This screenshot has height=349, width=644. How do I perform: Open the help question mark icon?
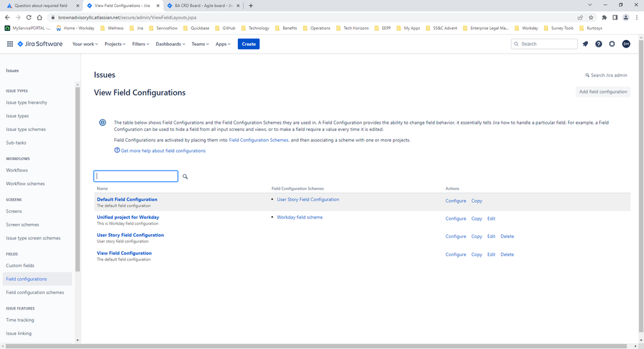pos(599,44)
